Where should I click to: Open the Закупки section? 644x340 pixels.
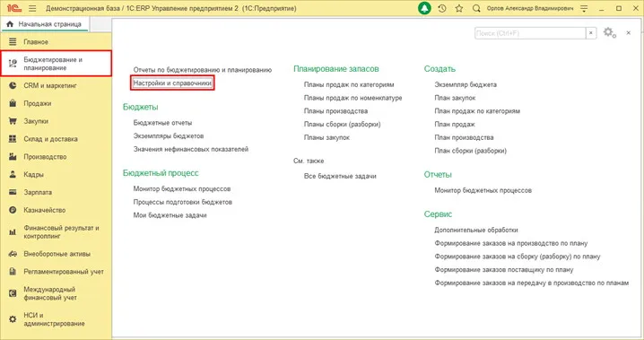click(56, 121)
